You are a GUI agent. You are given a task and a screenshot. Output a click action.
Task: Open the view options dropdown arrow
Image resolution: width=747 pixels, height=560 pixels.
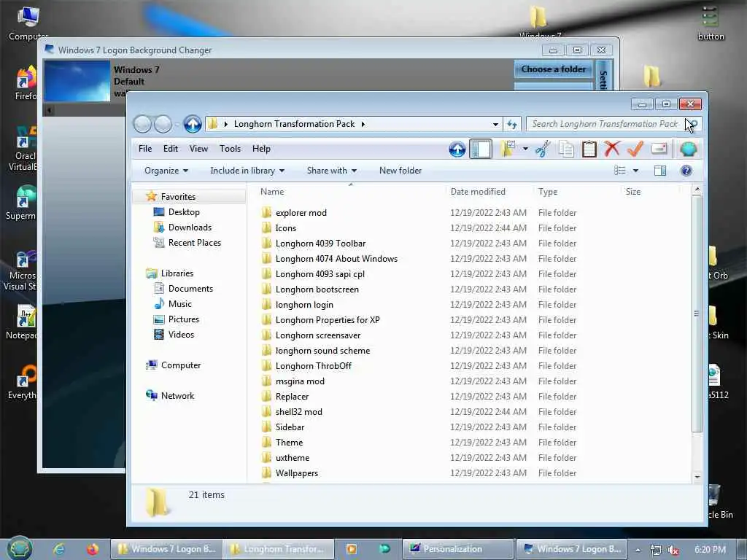(x=635, y=171)
